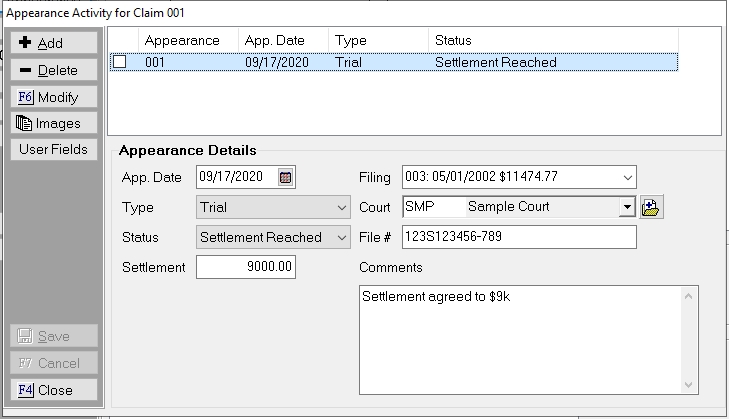Expand the Status dropdown showing Settlement Reached

pos(340,238)
